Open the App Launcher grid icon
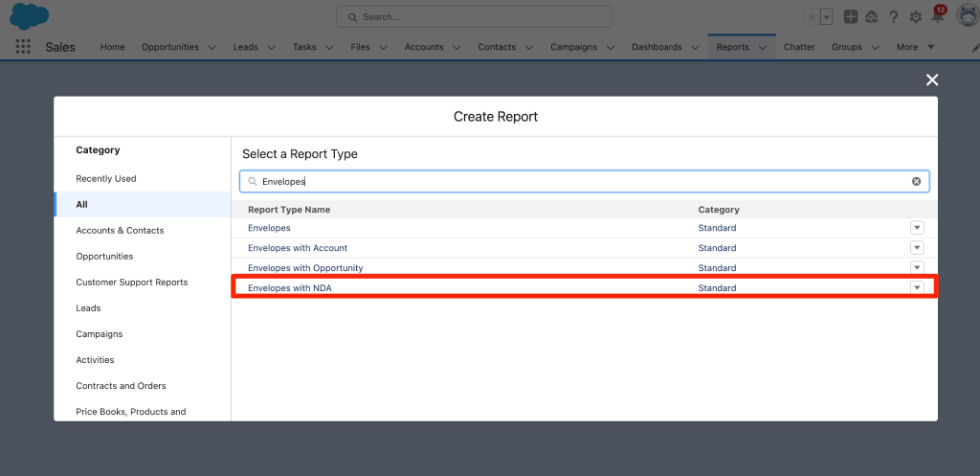The image size is (980, 476). (x=23, y=47)
